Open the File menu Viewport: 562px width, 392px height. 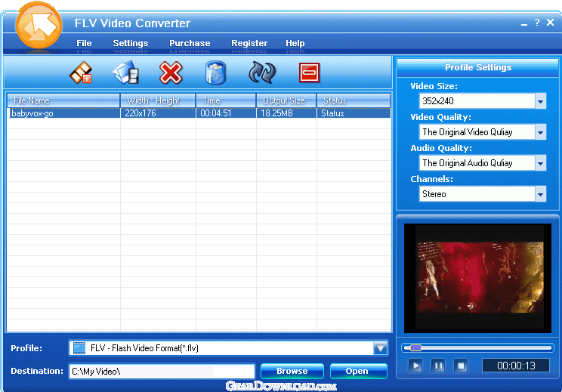(x=84, y=43)
